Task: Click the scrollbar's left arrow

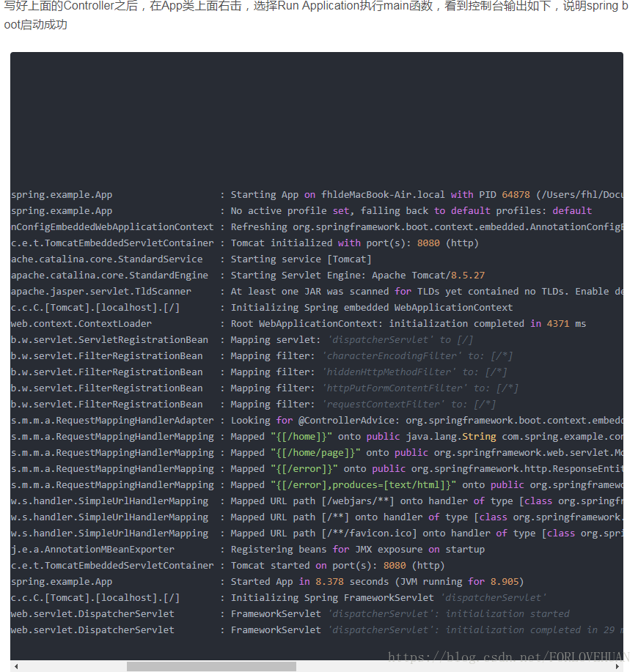Action: pos(16,666)
